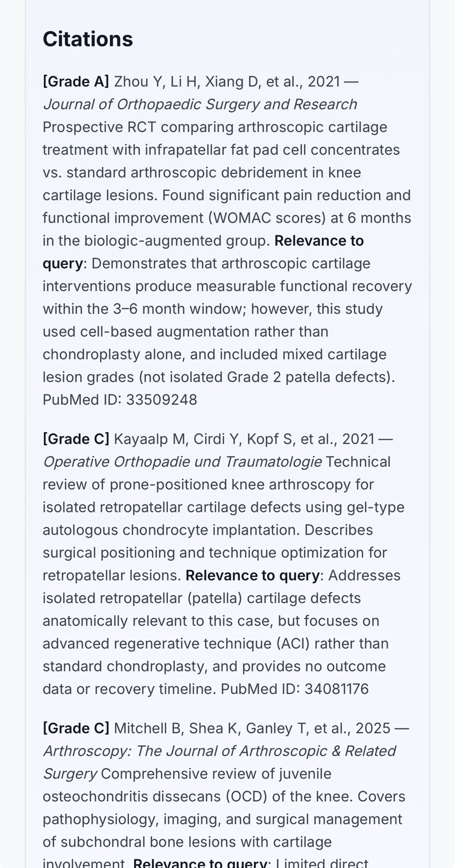Click the Grade A badge
This screenshot has width=455, height=868.
point(76,81)
